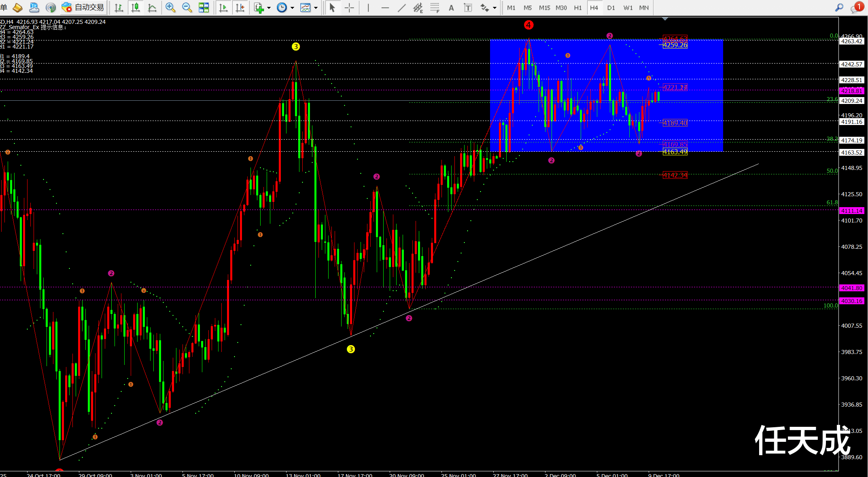Draw a vertical line
Screen dimensions: 868x477
[x=368, y=7]
